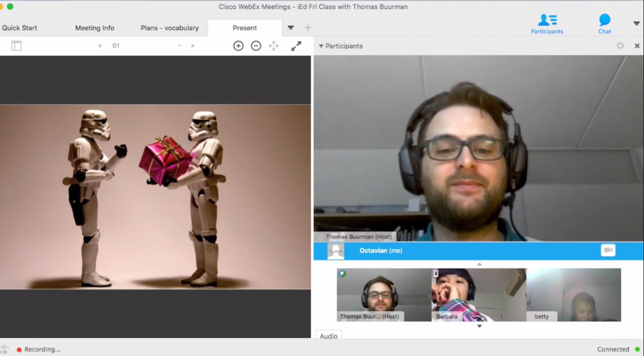Screen dimensions: 644x356
Task: Select the Present tab
Action: pos(245,28)
